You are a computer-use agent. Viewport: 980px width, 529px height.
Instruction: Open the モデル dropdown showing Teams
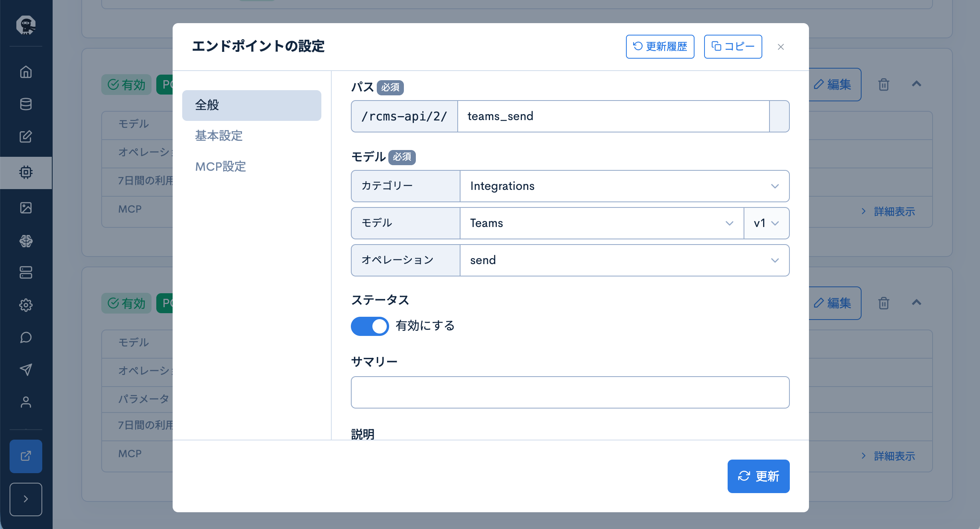tap(602, 223)
